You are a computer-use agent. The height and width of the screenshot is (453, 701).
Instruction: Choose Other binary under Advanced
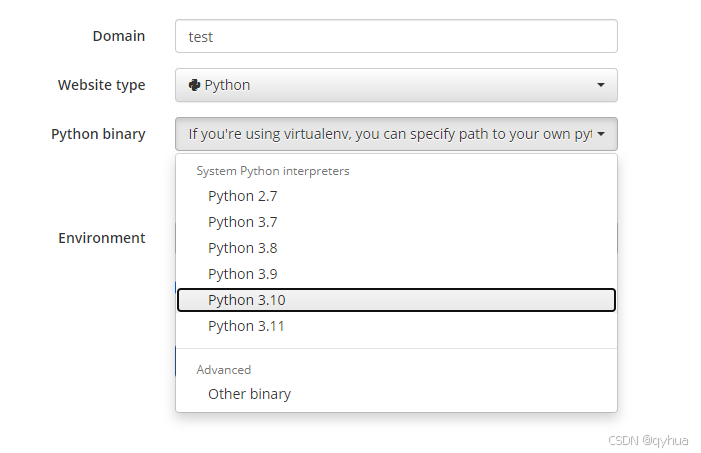coord(249,394)
